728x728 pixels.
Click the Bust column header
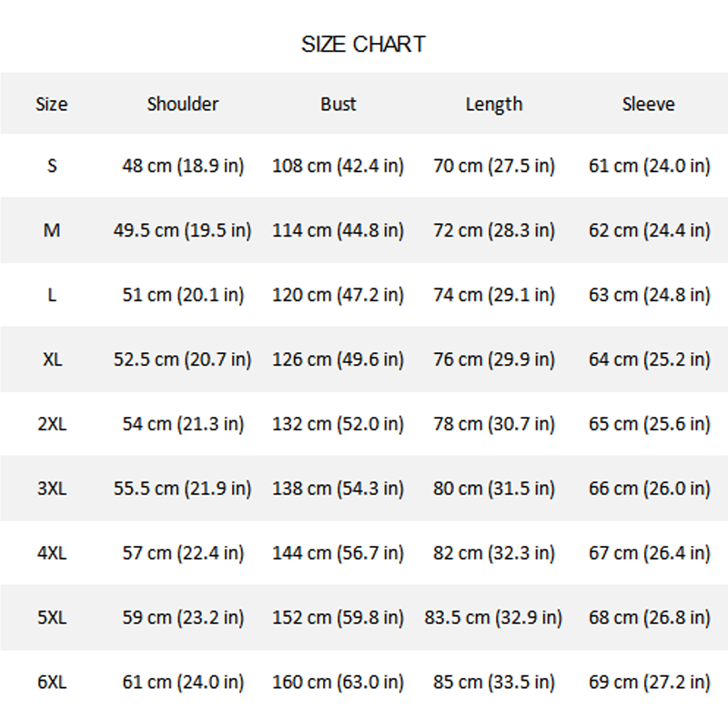(x=339, y=105)
